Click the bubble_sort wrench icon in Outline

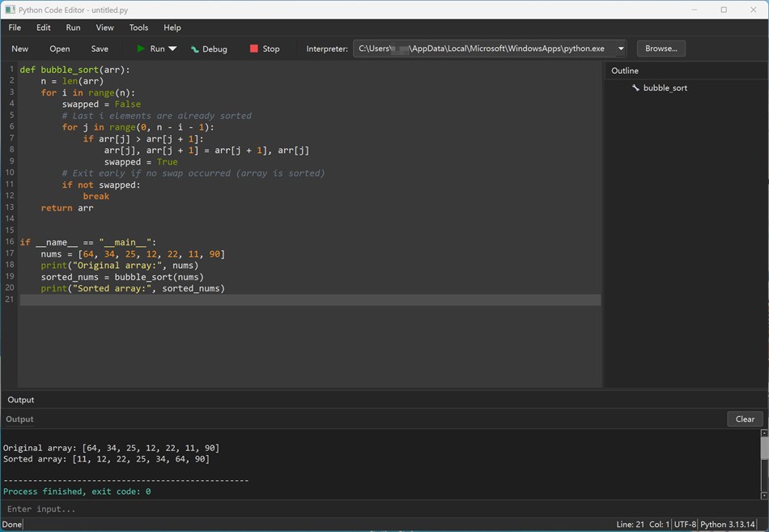tap(635, 87)
